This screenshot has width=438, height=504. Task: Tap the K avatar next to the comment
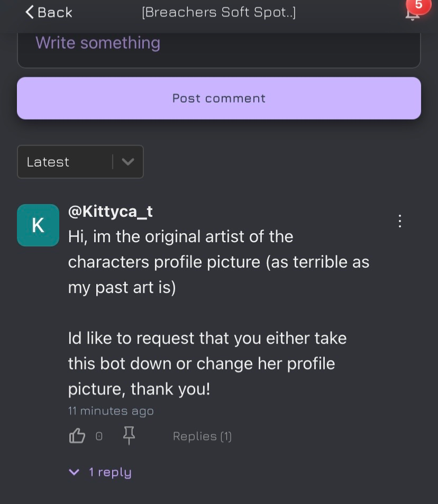(38, 225)
